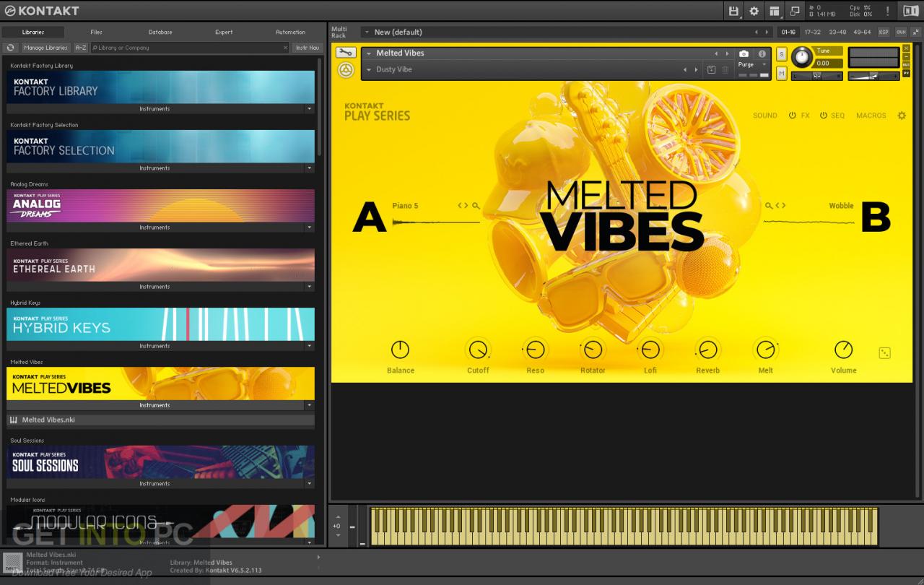Open the Options gear in header
924x585 pixels.
754,11
